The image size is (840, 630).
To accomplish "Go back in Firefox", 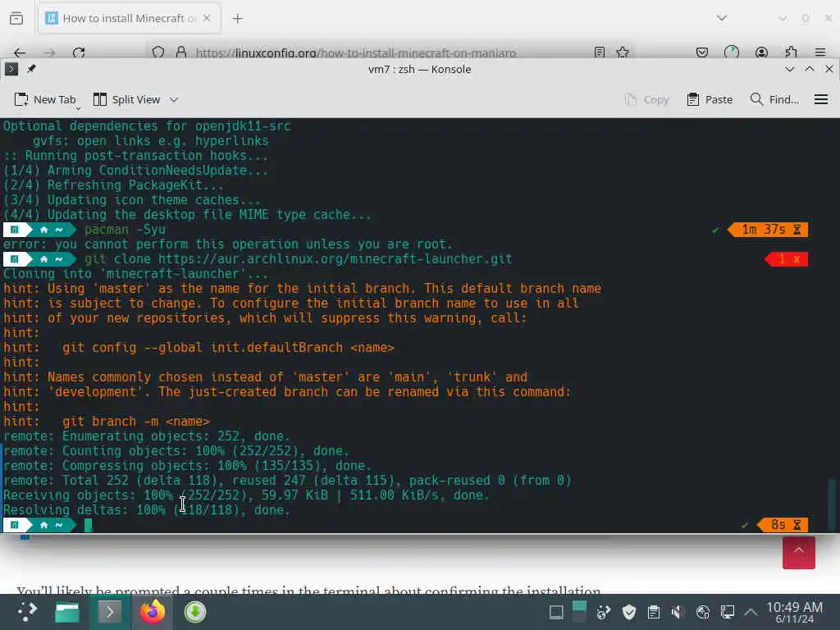I will (20, 52).
